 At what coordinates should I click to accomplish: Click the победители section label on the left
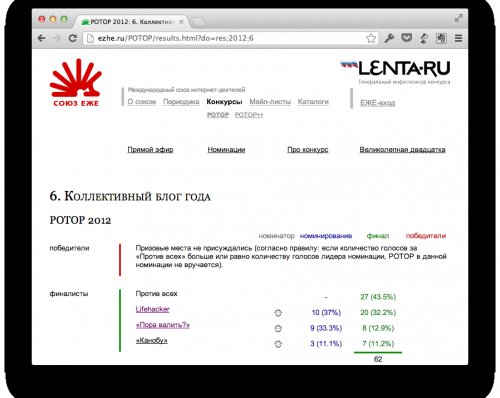coord(69,248)
